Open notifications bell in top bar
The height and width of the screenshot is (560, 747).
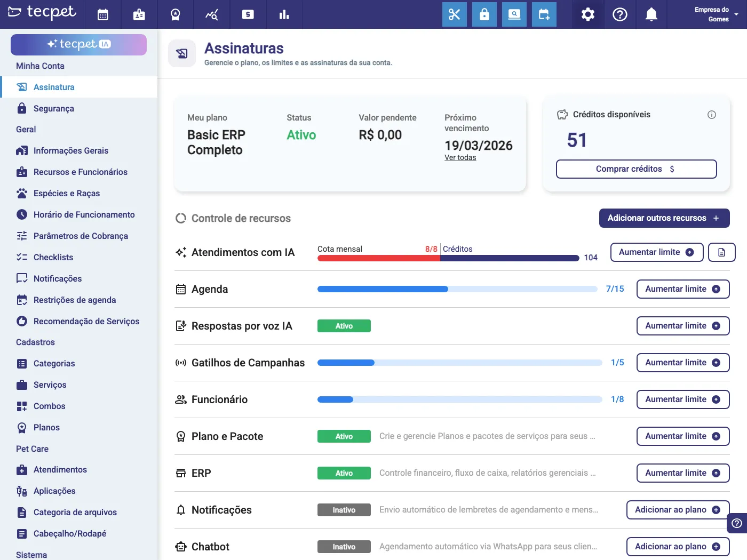point(651,14)
